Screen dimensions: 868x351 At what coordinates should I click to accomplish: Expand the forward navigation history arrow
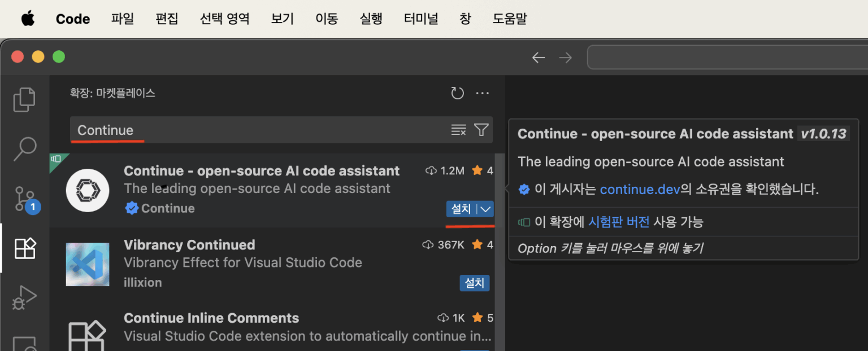click(x=565, y=57)
